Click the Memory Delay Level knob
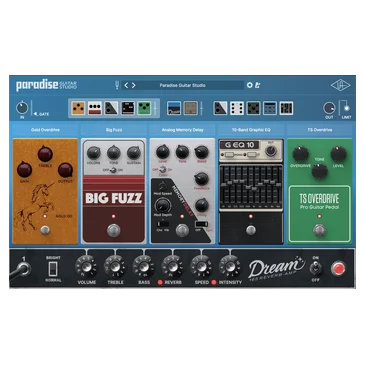 click(163, 152)
